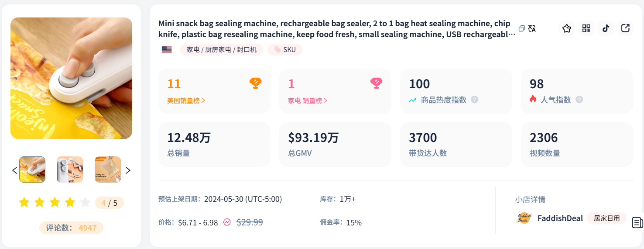Click the TikTok icon button
Screen dimensions: 644x249
(x=606, y=28)
